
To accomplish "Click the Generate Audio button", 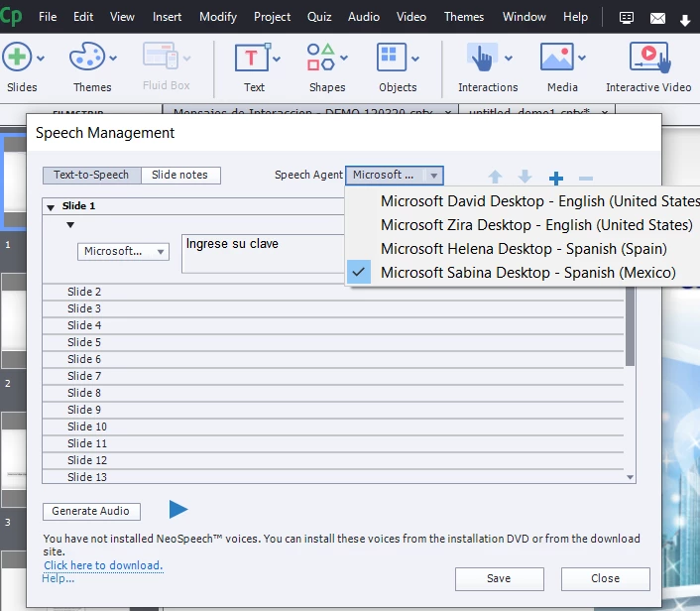I will (x=91, y=512).
